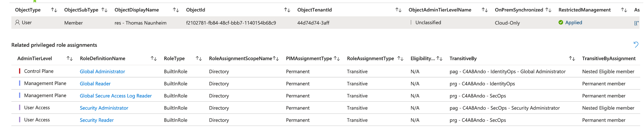Screen dimensions: 644x138
Task: Open the Security Reader role link
Action: (x=97, y=120)
